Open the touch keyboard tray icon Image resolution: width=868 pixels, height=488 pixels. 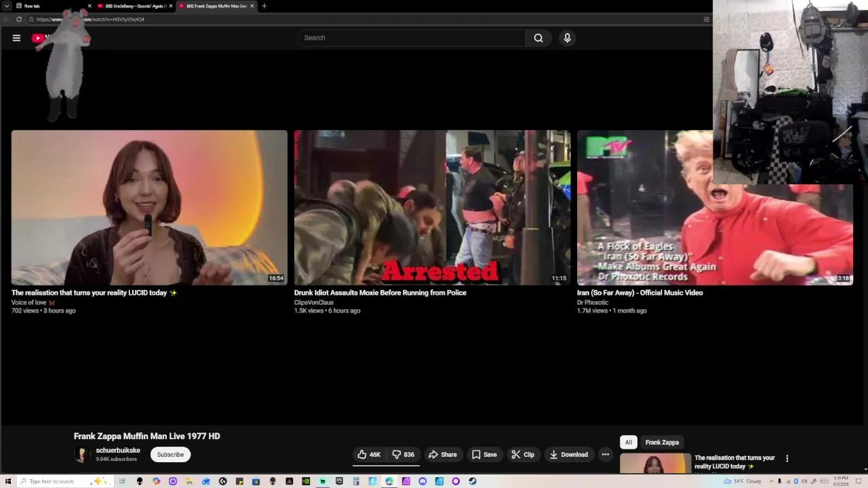[x=825, y=481]
